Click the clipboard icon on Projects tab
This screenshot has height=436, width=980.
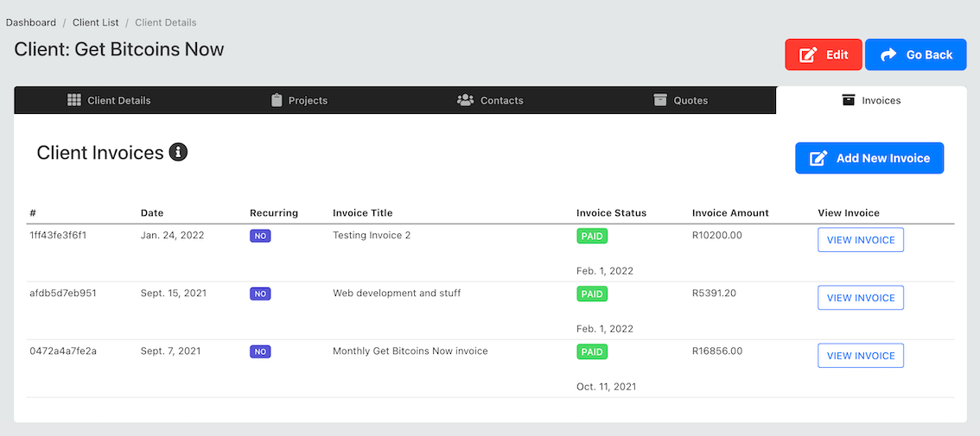tap(277, 100)
